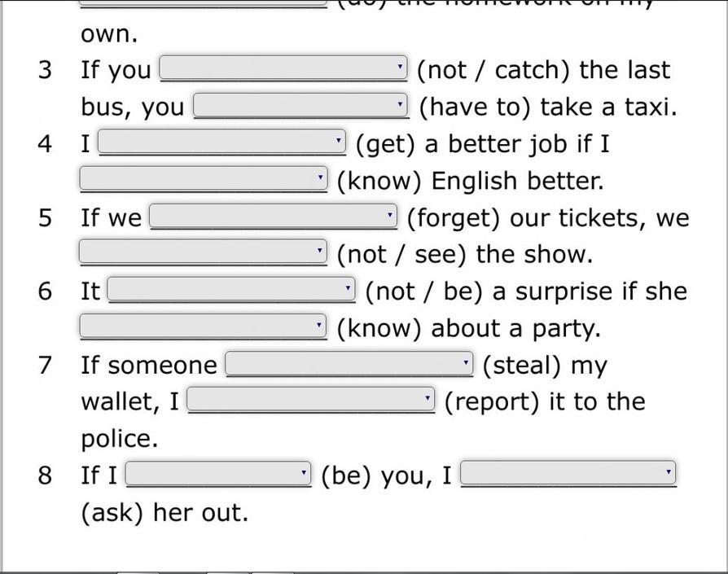Open the '(be)' dropdown after 'If I'
728x574 pixels.
pyautogui.click(x=219, y=475)
